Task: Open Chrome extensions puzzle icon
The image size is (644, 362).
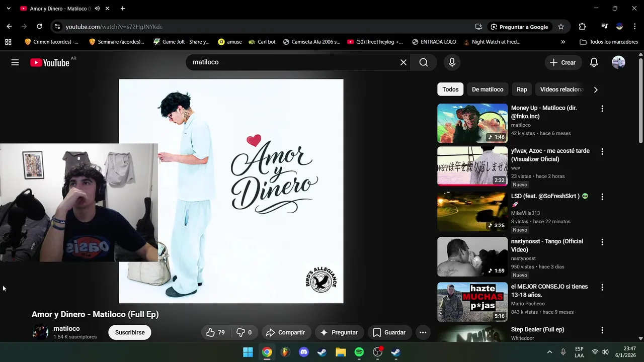Action: click(582, 27)
